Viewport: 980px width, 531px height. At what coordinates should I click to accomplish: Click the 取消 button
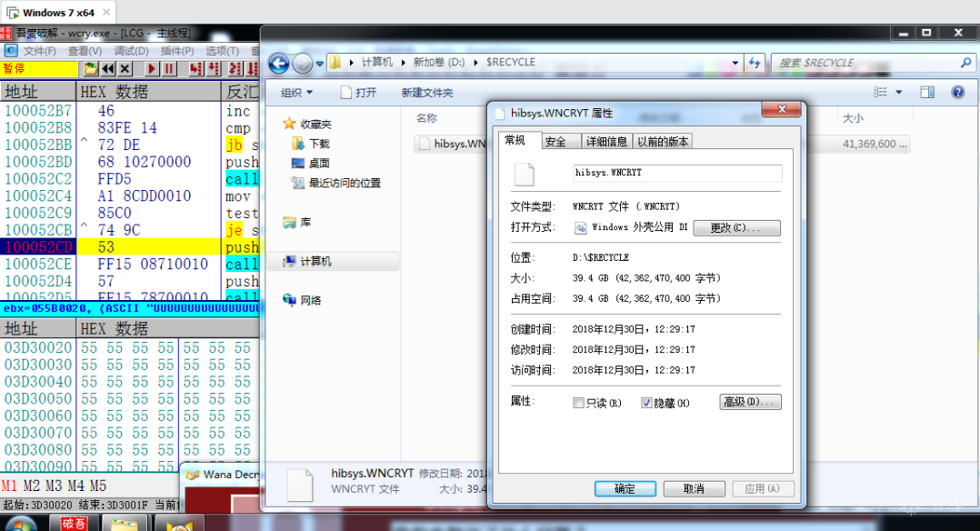click(694, 488)
